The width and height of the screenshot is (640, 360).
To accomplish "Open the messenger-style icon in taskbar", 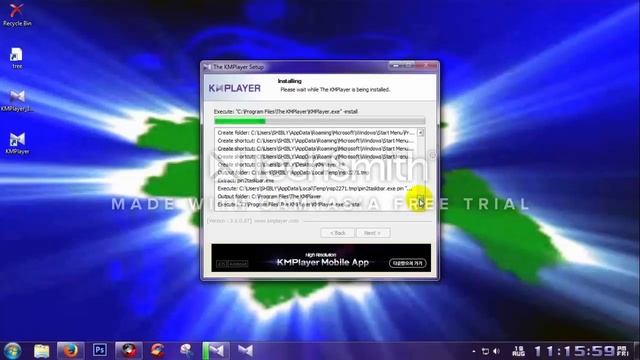I will point(187,351).
